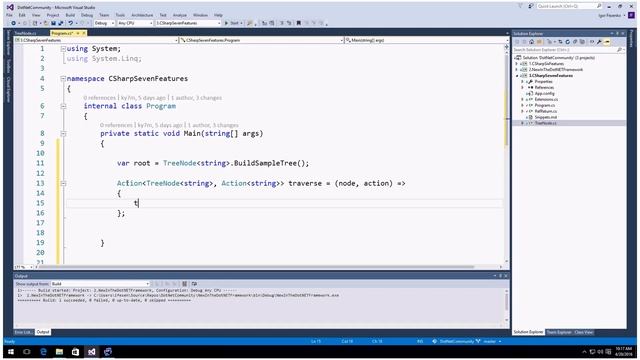Viewport: 640px width, 360px height.
Task: Collapse 3.CSharpSevenFeatures project node
Action: coord(517,76)
